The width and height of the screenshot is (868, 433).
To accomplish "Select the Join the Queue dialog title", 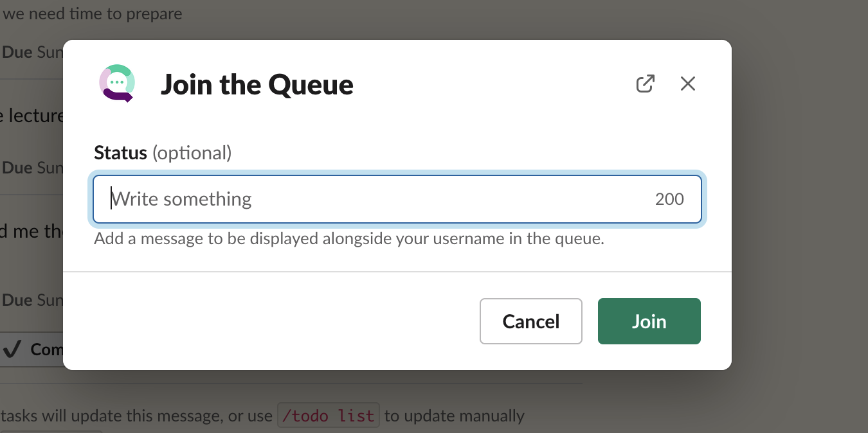I will 257,84.
